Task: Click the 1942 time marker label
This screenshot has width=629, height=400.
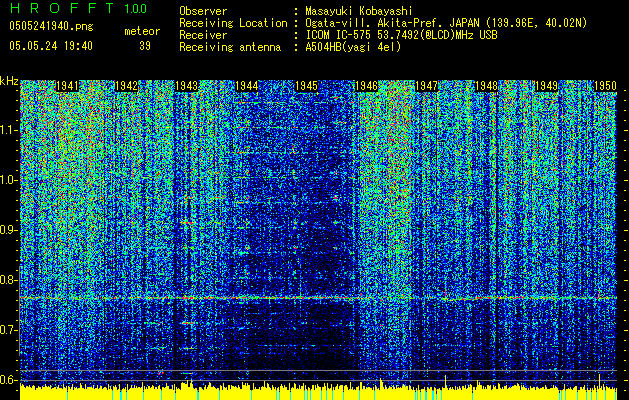Action: point(126,86)
